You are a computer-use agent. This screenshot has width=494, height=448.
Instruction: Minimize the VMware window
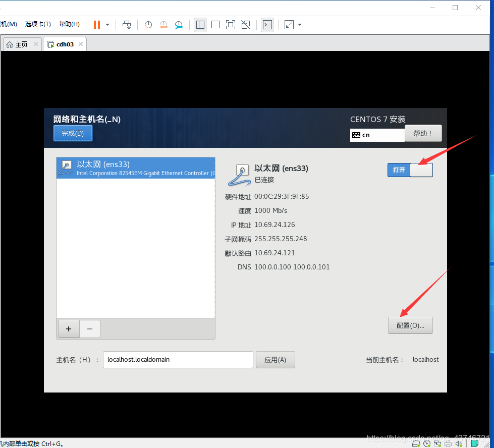(x=432, y=8)
